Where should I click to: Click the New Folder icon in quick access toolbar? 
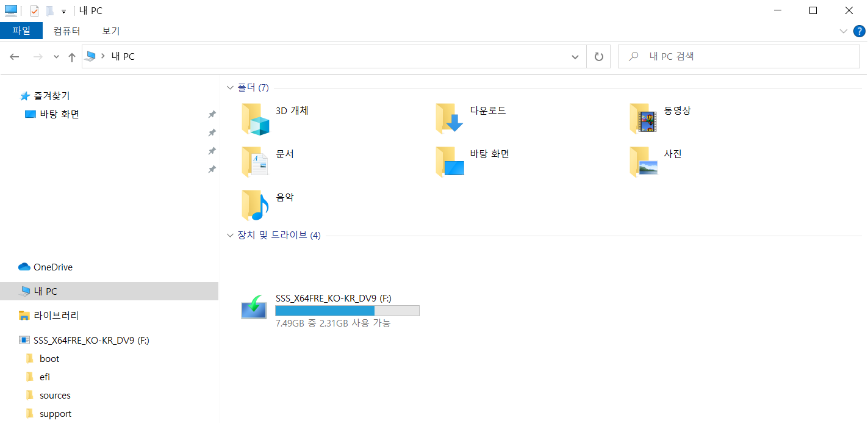pyautogui.click(x=50, y=10)
